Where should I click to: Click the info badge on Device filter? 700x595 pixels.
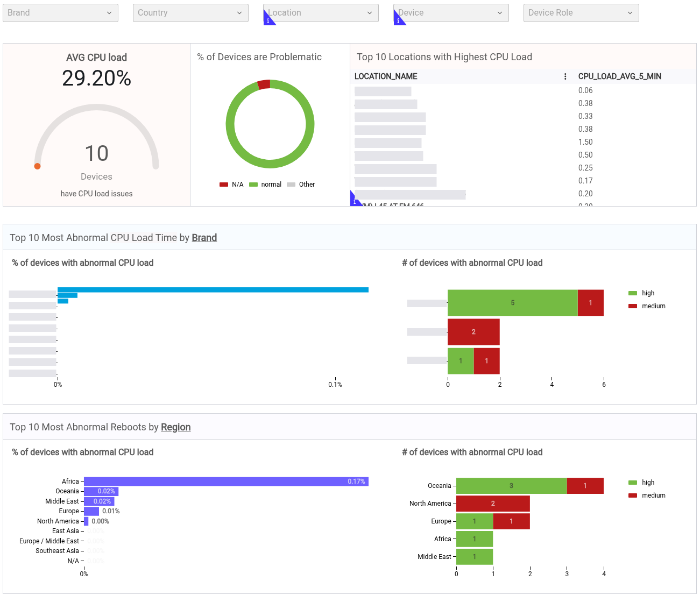(x=398, y=20)
